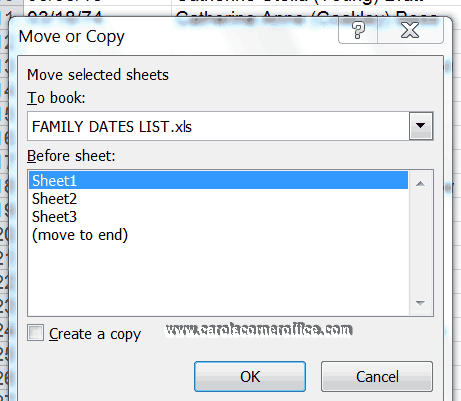Viewport: 461px width, 401px height.
Task: Click the sheet list scroll-down arrow
Action: [420, 303]
